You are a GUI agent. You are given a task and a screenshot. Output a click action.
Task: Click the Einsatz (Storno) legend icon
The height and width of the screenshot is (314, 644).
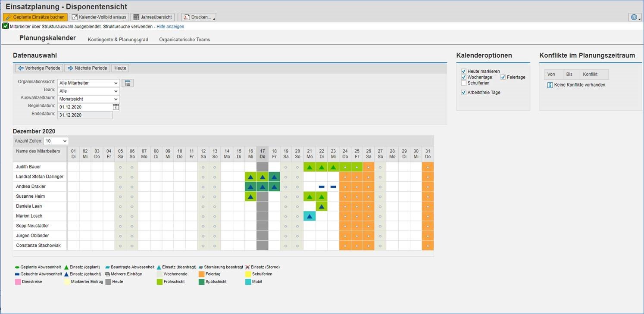[x=247, y=267]
